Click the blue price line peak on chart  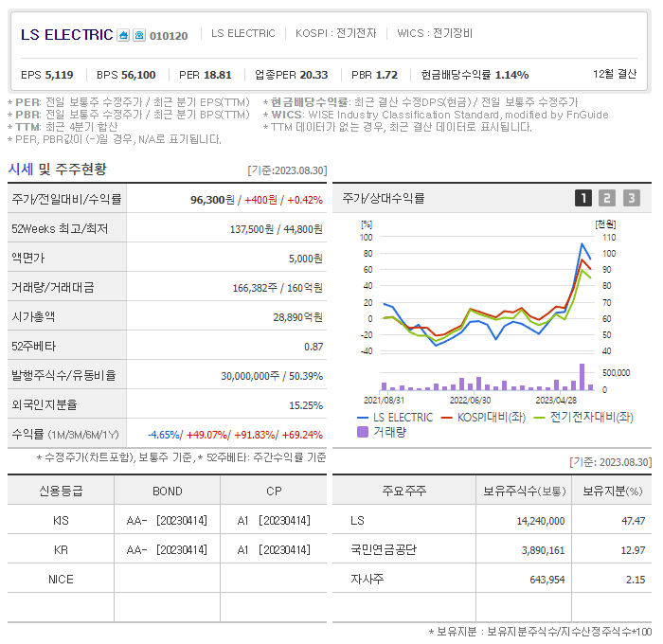[582, 244]
